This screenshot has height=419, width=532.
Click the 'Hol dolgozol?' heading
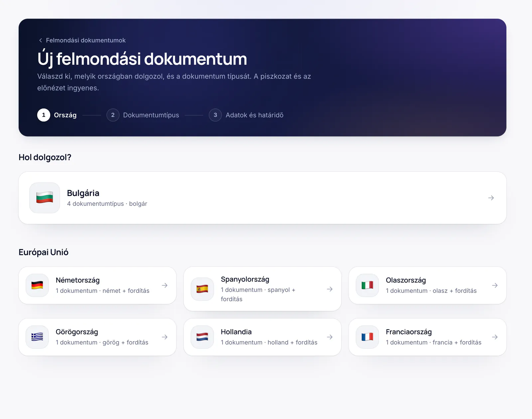pyautogui.click(x=45, y=157)
